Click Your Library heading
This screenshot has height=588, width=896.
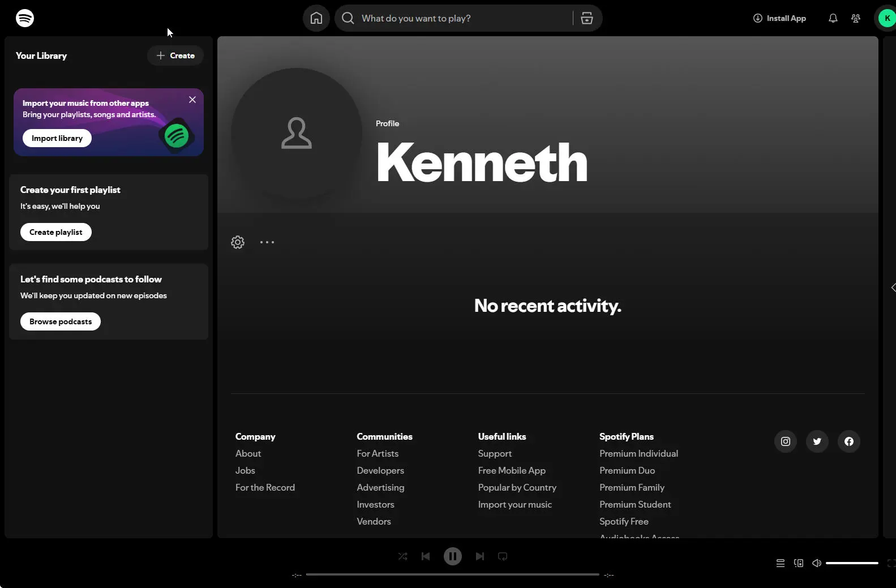pyautogui.click(x=41, y=55)
